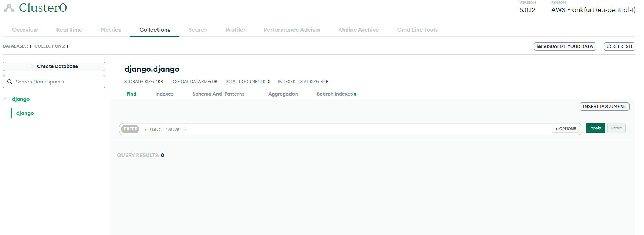Screen dimensions: 644x235
Task: Click the TOTAL DOCUMENTS: 0 stat
Action: [x=247, y=82]
